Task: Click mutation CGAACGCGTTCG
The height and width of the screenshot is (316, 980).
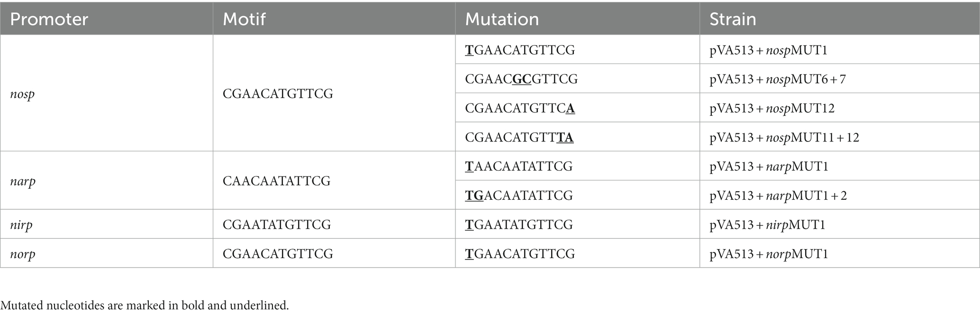Action: [521, 79]
